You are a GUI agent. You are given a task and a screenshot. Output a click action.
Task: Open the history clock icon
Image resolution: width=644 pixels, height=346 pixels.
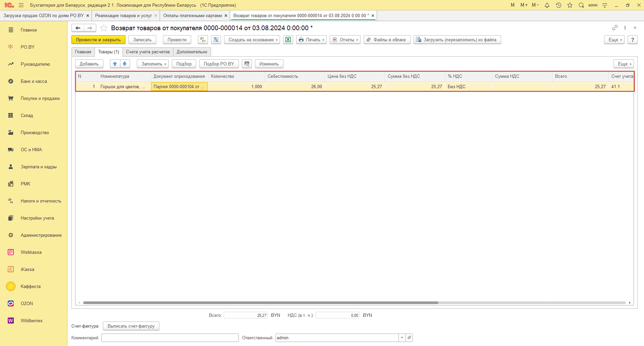coord(558,5)
